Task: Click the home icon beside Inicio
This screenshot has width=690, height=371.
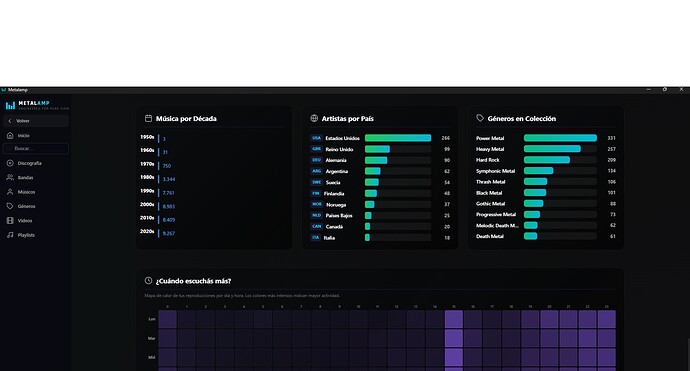Action: (10, 136)
